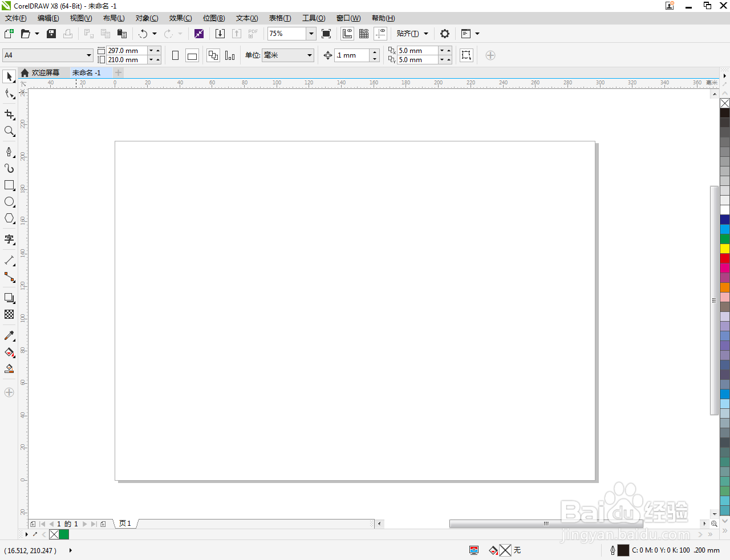Click the Full-screen preview icon
730x560 pixels.
click(326, 34)
